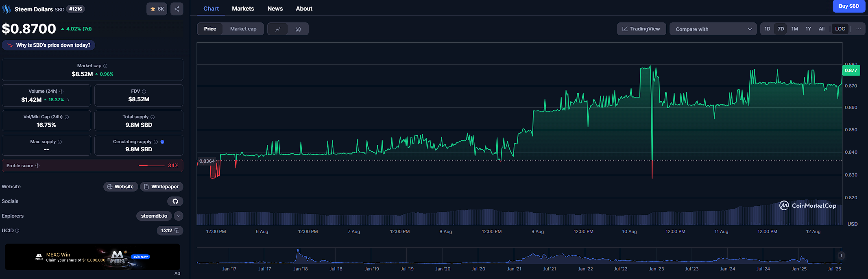Switch to candlestick chart icon
Viewport: 868px width, 279px height.
tap(298, 29)
